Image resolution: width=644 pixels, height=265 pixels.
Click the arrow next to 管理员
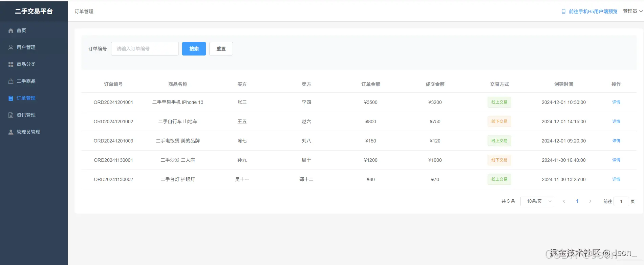(641, 11)
